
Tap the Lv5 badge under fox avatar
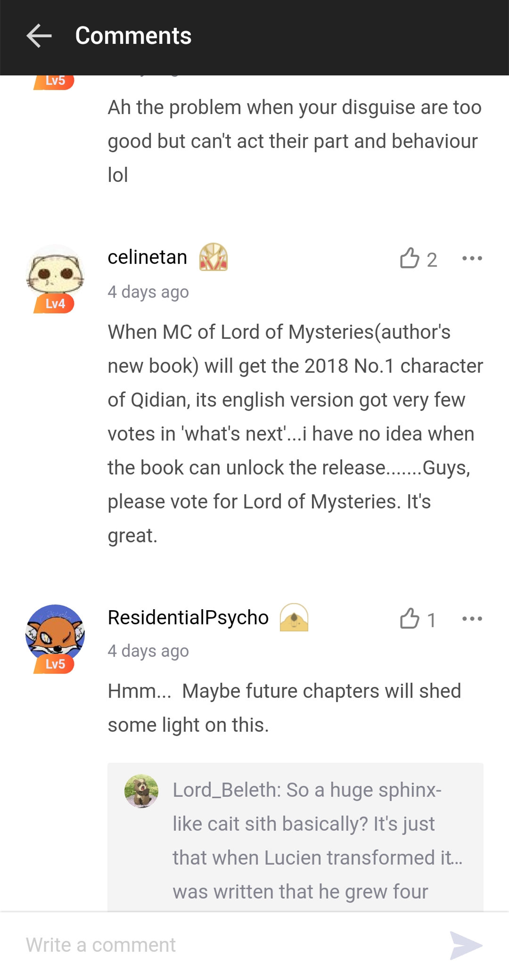coord(54,664)
